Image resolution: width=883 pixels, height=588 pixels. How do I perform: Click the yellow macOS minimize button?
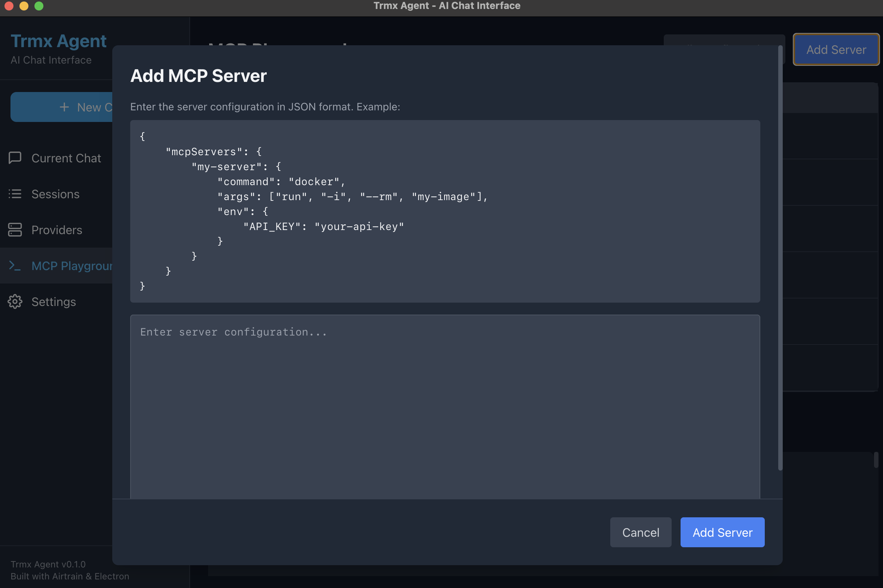(24, 6)
